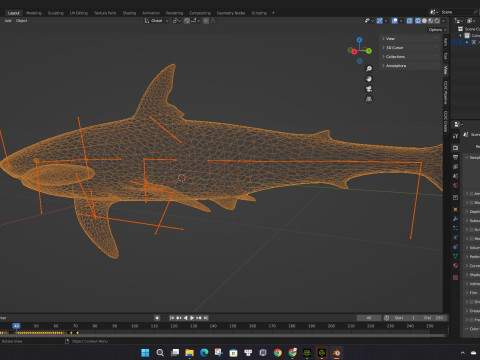Switch to the Modeling workspace tab
Image resolution: width=480 pixels, height=360 pixels.
coord(34,13)
